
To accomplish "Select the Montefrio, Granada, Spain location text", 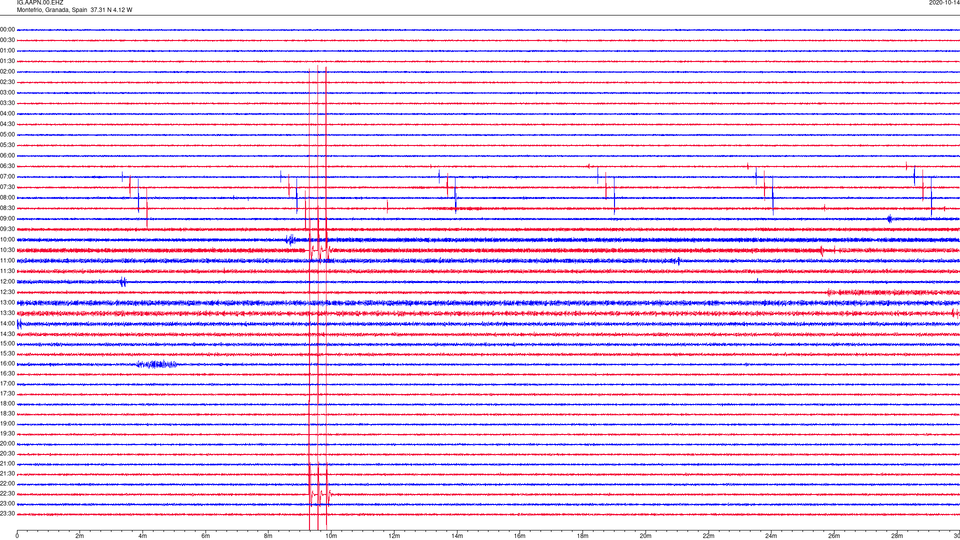I will (51, 10).
